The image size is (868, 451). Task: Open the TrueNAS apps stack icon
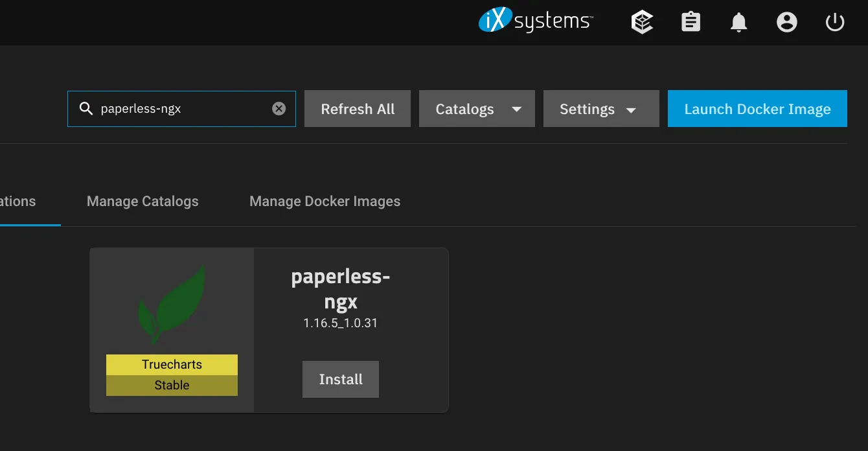(x=641, y=21)
